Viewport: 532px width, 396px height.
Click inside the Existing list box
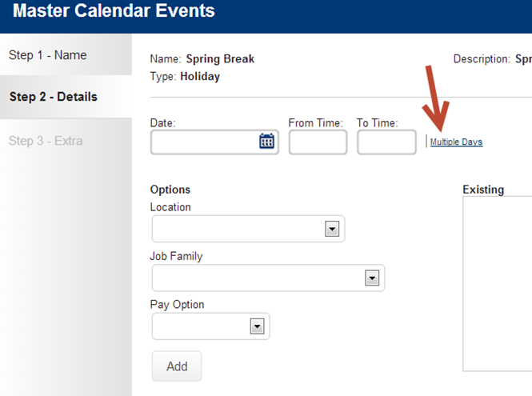tap(498, 284)
